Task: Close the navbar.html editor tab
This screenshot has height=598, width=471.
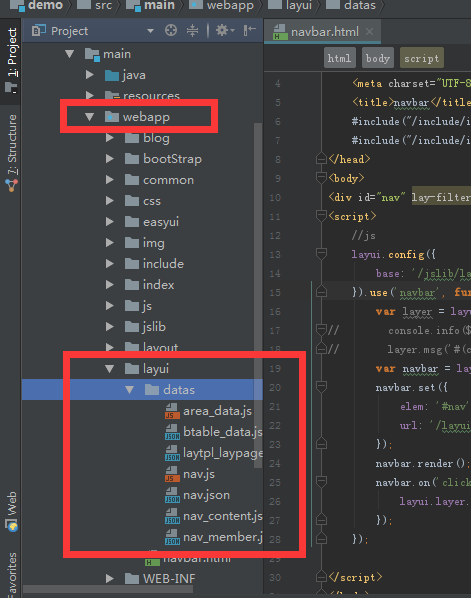Action: tap(369, 32)
